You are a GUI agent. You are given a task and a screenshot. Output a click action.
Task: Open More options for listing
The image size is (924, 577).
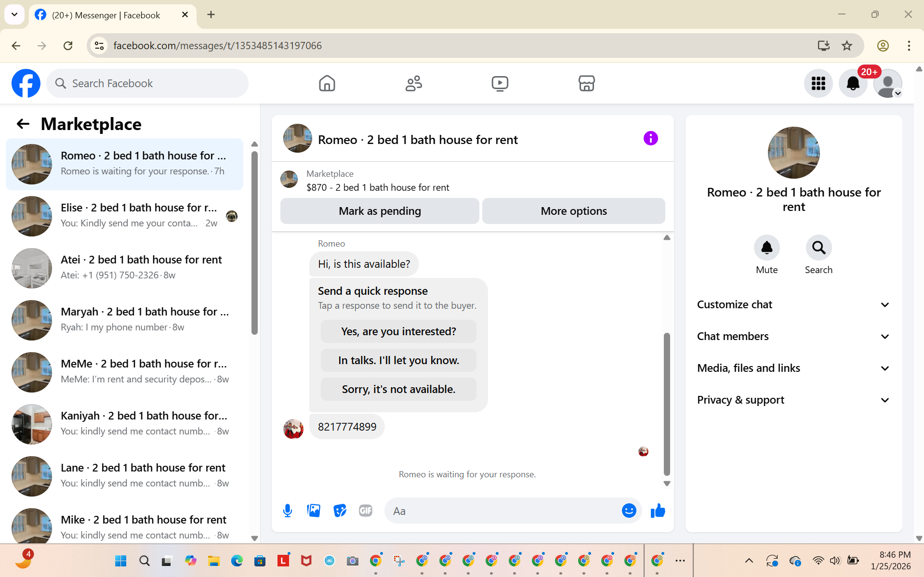(573, 211)
